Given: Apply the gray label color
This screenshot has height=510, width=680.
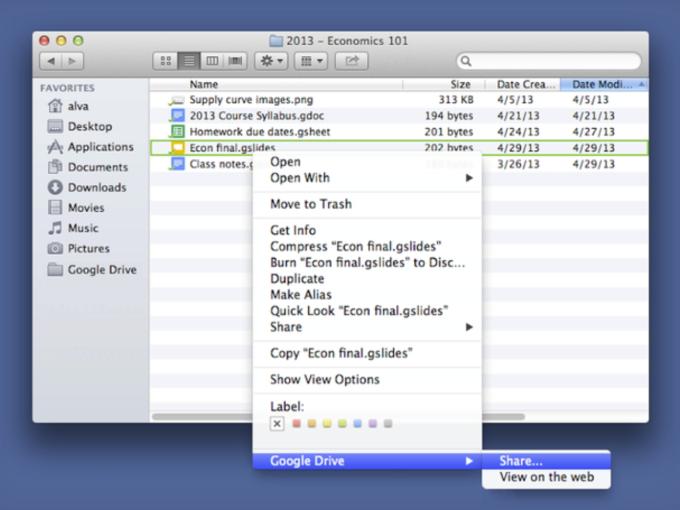Looking at the screenshot, I should [x=388, y=423].
